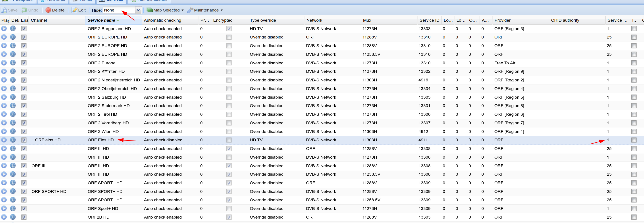The height and width of the screenshot is (223, 644).
Task: Sort by Service name column header
Action: [114, 20]
